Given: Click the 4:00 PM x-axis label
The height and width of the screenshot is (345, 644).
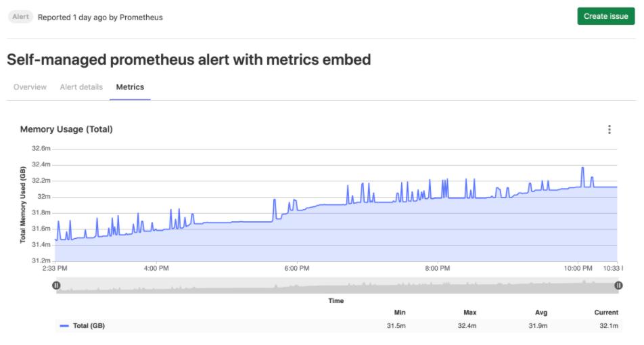Looking at the screenshot, I should [x=156, y=269].
